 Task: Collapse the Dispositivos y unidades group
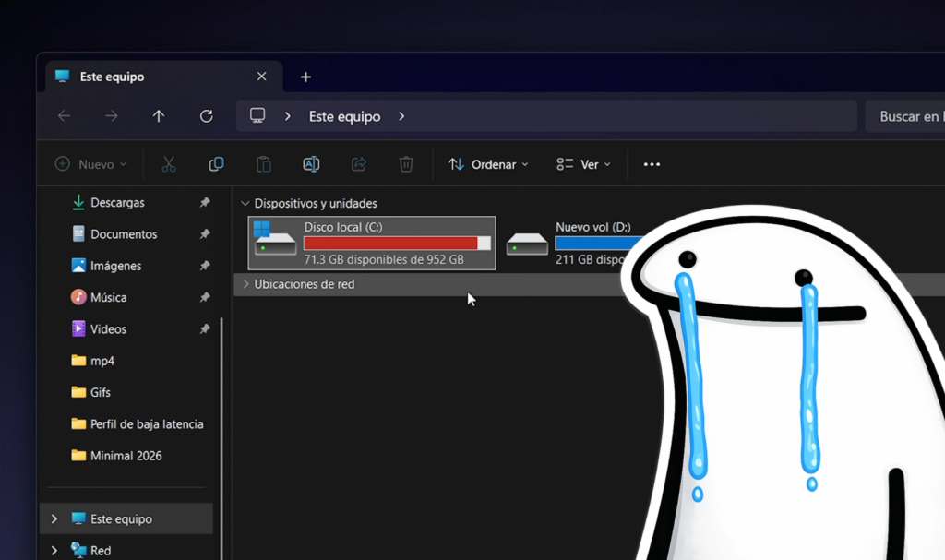(x=245, y=203)
